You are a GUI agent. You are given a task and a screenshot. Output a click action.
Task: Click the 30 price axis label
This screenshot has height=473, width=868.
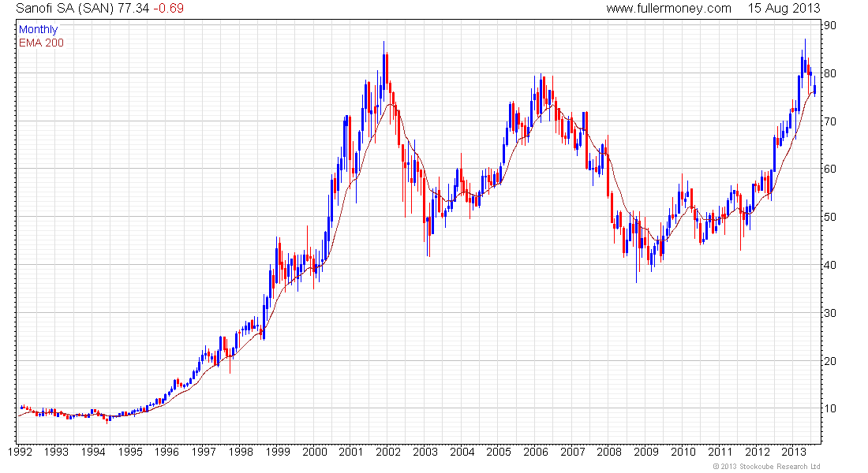(x=830, y=312)
